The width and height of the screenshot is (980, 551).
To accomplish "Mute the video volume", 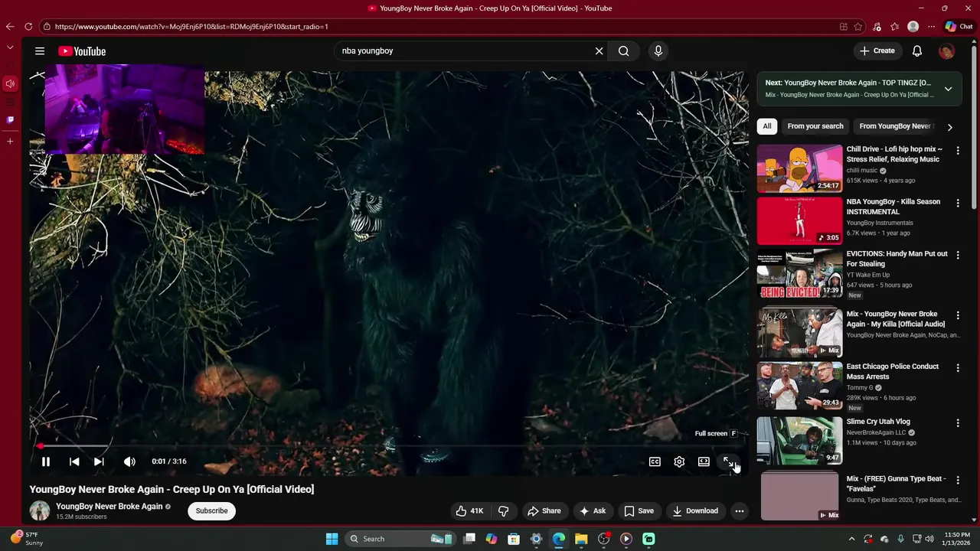I will click(x=129, y=461).
